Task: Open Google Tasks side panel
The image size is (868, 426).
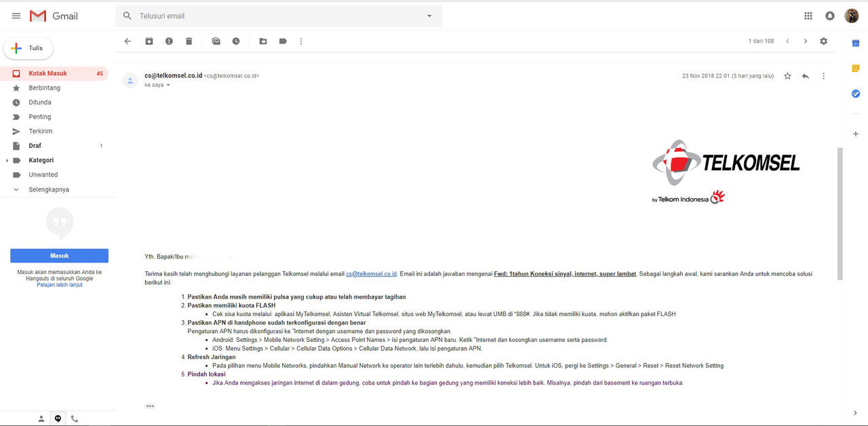Action: [856, 93]
